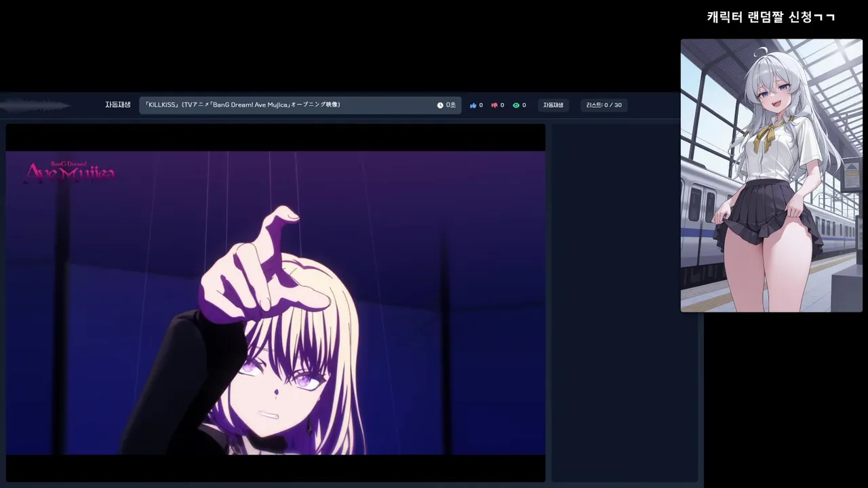Click the Ave Mujica opening video player

tap(275, 302)
